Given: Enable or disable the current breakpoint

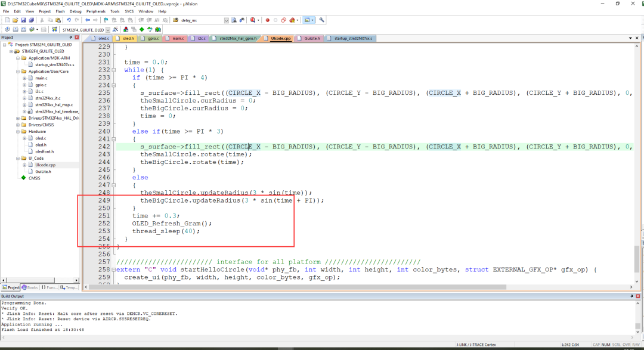Looking at the screenshot, I should click(x=275, y=20).
